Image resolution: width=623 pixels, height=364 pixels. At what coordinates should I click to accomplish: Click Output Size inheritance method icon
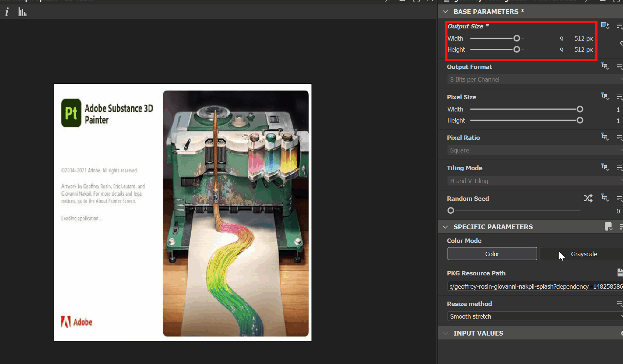(x=605, y=25)
